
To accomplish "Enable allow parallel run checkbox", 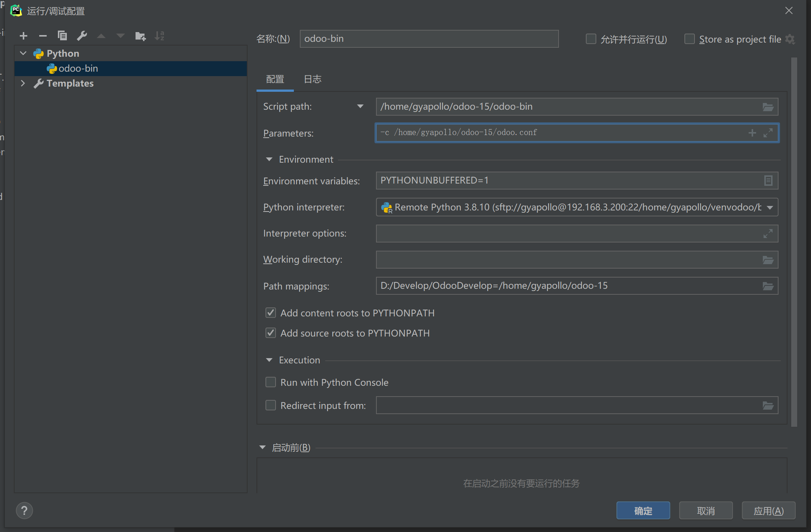I will (591, 39).
